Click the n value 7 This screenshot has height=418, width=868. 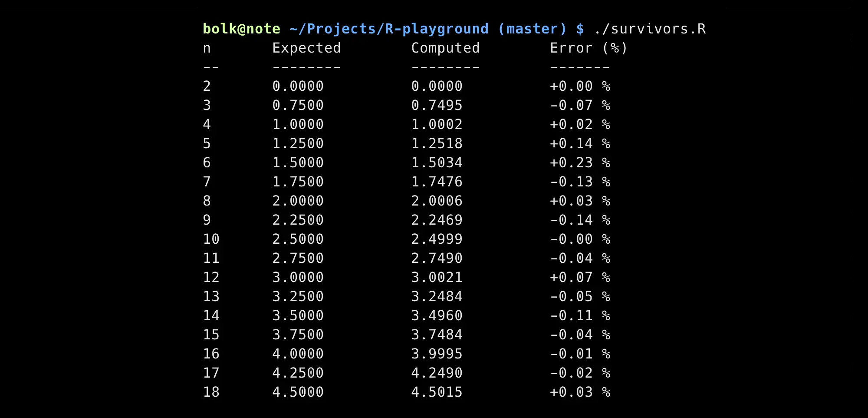click(x=207, y=182)
